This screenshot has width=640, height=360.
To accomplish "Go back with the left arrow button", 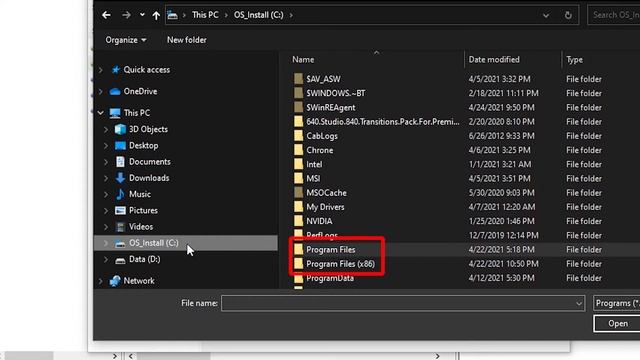I will (x=107, y=15).
